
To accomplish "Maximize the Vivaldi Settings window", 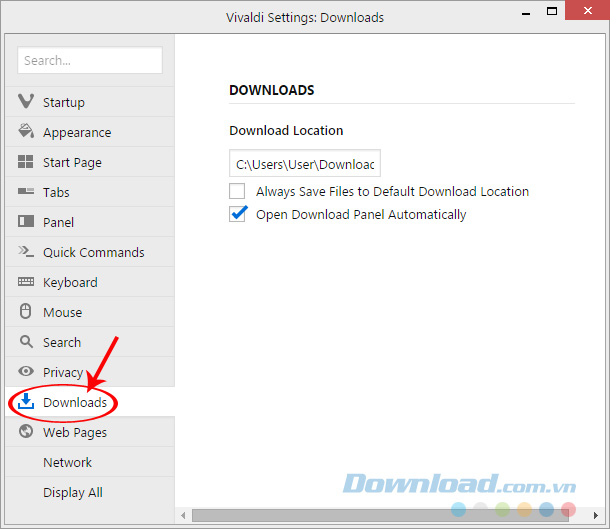I will tap(551, 11).
